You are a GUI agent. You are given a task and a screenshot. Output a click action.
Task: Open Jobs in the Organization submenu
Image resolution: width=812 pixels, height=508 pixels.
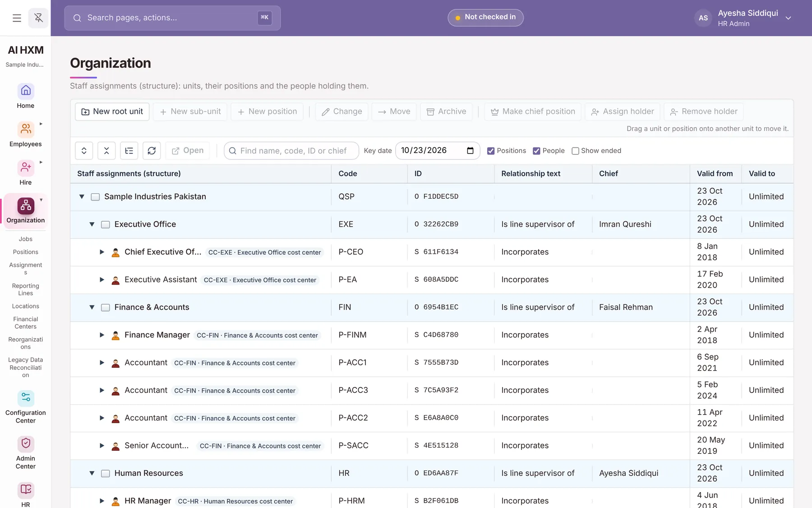coord(26,239)
